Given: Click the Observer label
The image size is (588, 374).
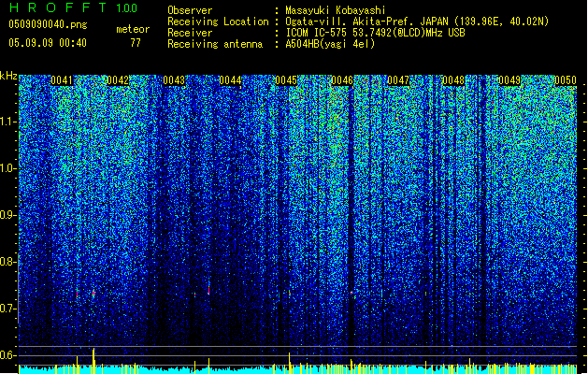Looking at the screenshot, I should coord(190,10).
